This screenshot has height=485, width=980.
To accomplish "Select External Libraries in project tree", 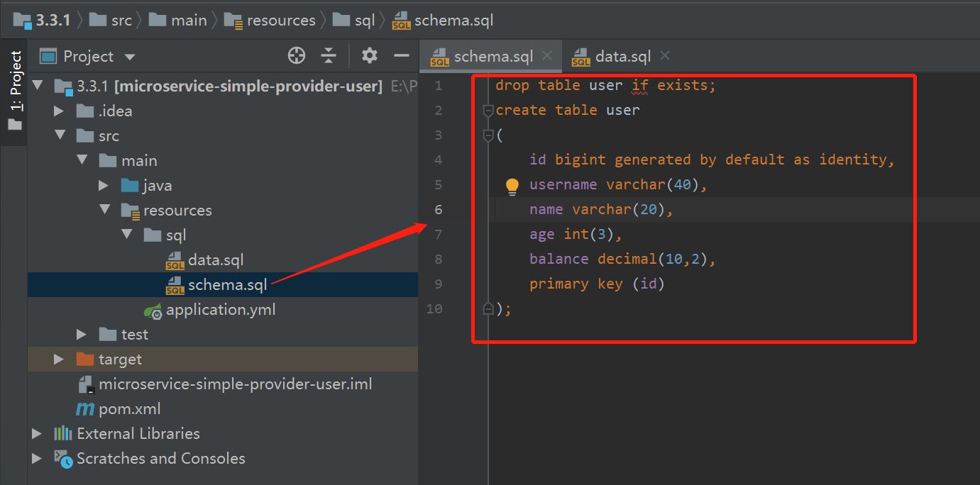I will [x=138, y=434].
